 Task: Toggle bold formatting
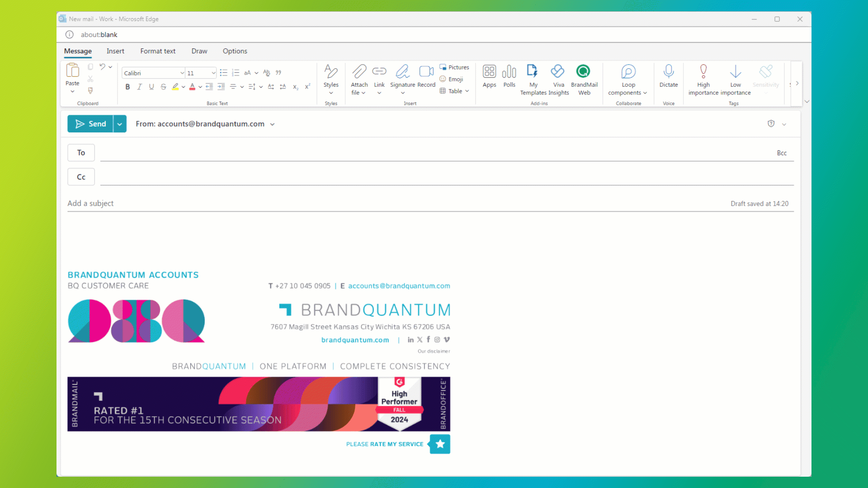pos(127,87)
